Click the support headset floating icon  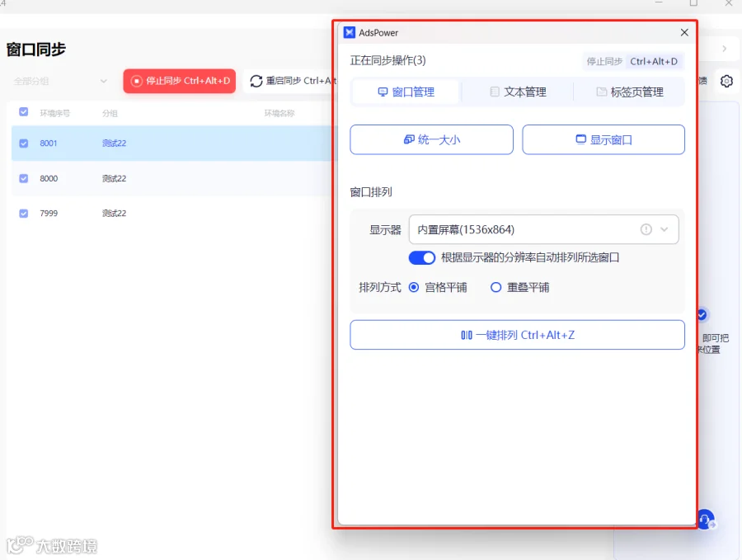tap(706, 519)
